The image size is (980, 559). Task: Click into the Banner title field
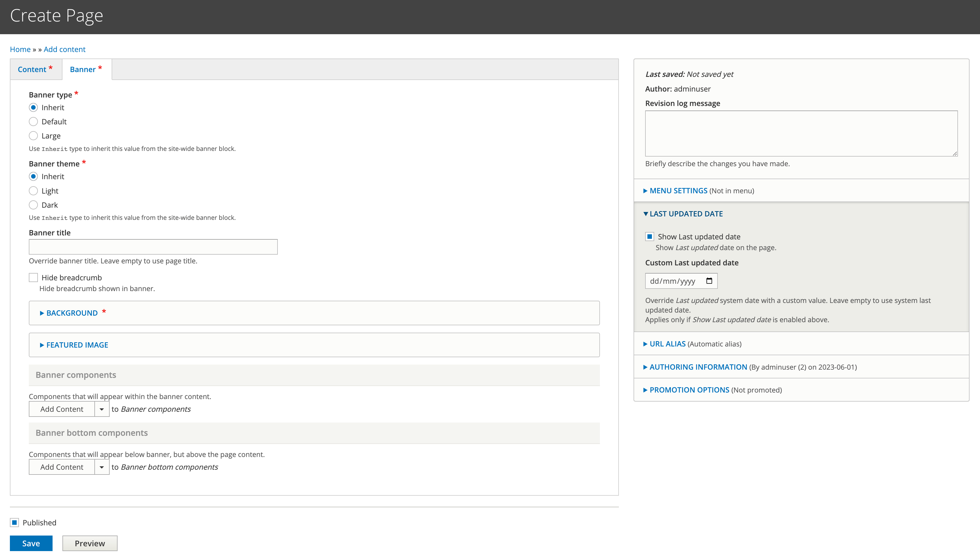click(x=153, y=247)
